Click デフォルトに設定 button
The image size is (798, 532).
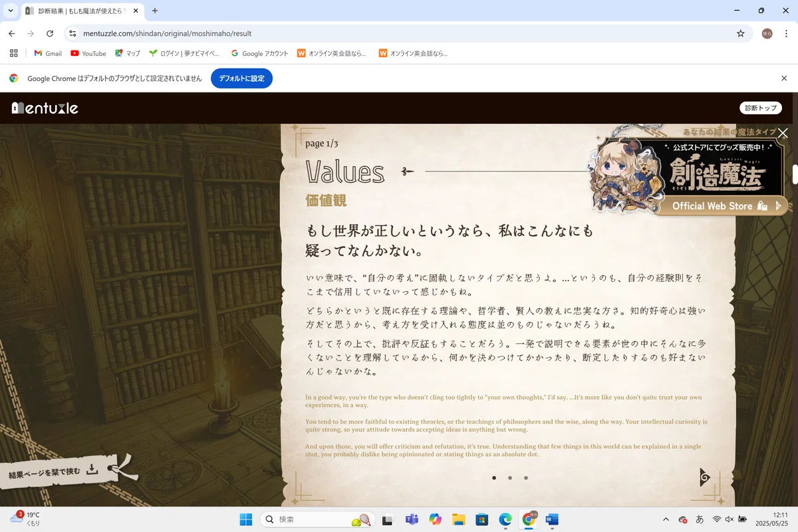click(x=241, y=78)
